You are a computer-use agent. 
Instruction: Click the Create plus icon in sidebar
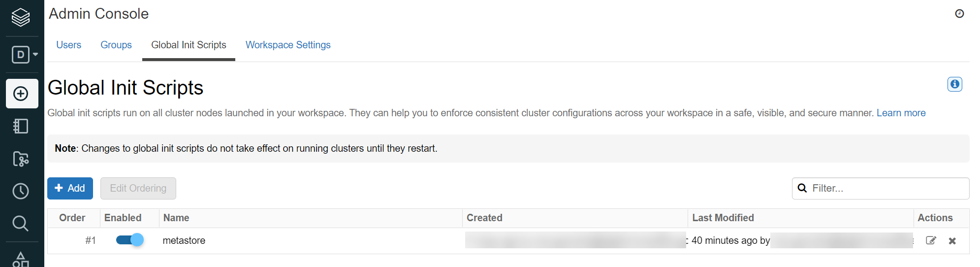tap(22, 94)
